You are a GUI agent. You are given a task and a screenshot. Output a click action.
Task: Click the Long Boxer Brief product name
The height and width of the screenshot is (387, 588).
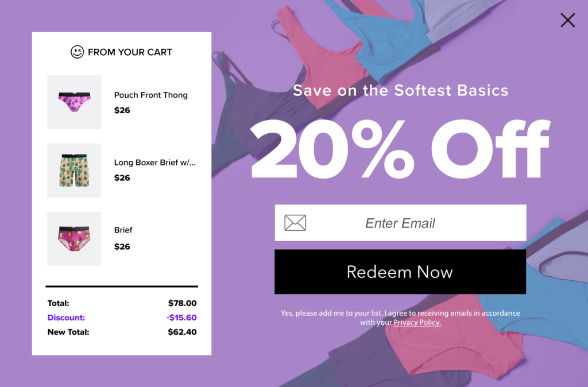[x=154, y=162]
